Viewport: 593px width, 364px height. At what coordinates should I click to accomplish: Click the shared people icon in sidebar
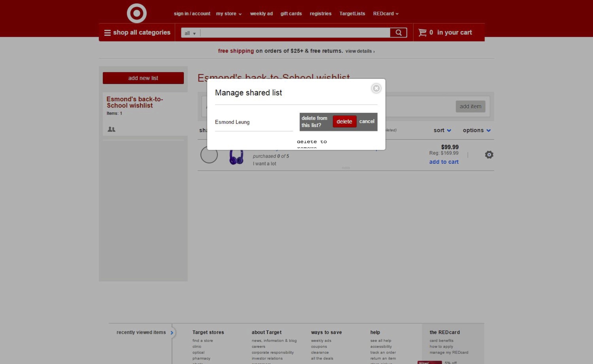coord(111,129)
